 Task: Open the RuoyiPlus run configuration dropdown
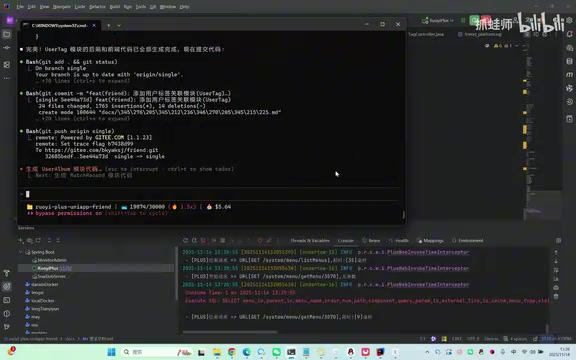click(x=438, y=21)
